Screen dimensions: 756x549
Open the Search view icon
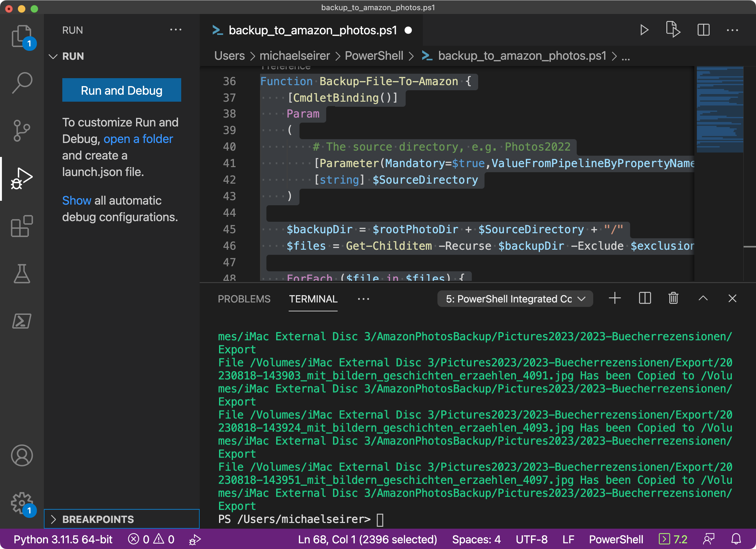coord(22,83)
